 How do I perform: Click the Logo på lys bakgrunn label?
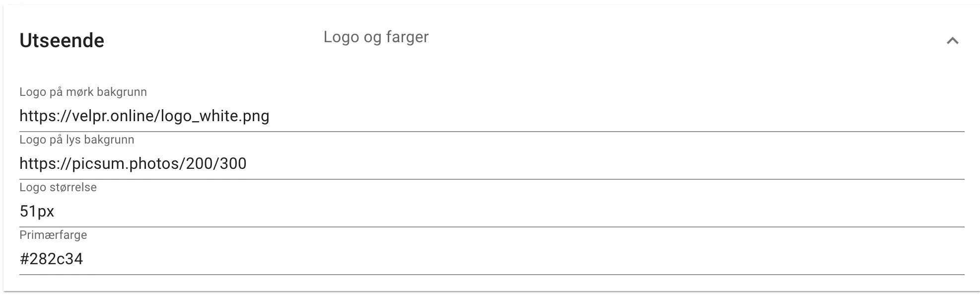click(x=77, y=140)
